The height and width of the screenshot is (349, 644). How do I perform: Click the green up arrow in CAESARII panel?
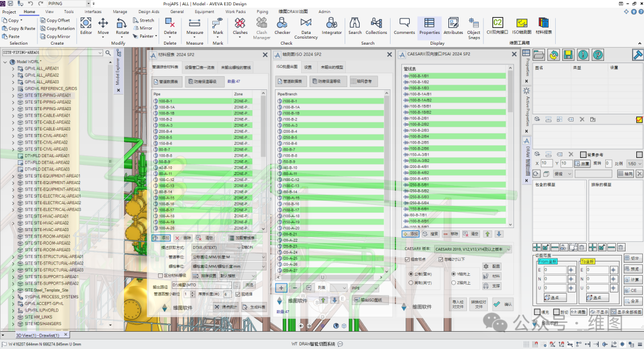[488, 234]
